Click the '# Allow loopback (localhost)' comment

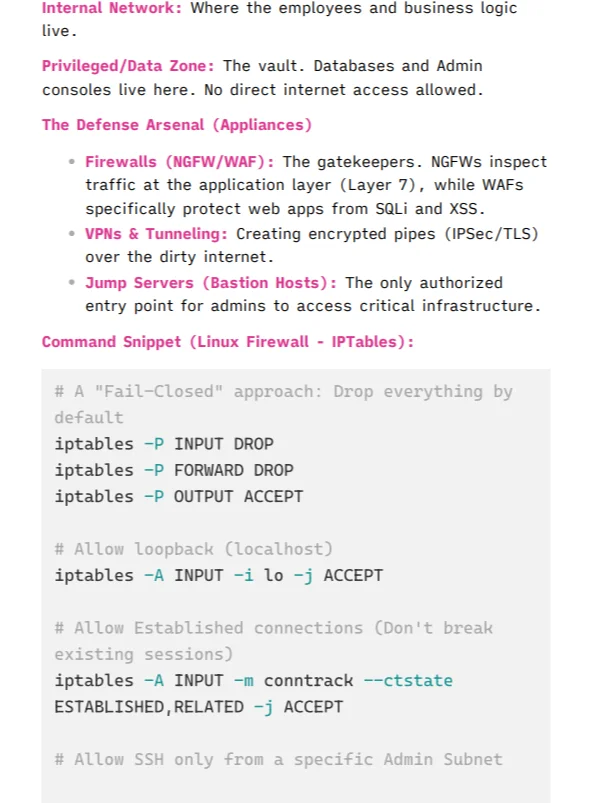coord(194,549)
